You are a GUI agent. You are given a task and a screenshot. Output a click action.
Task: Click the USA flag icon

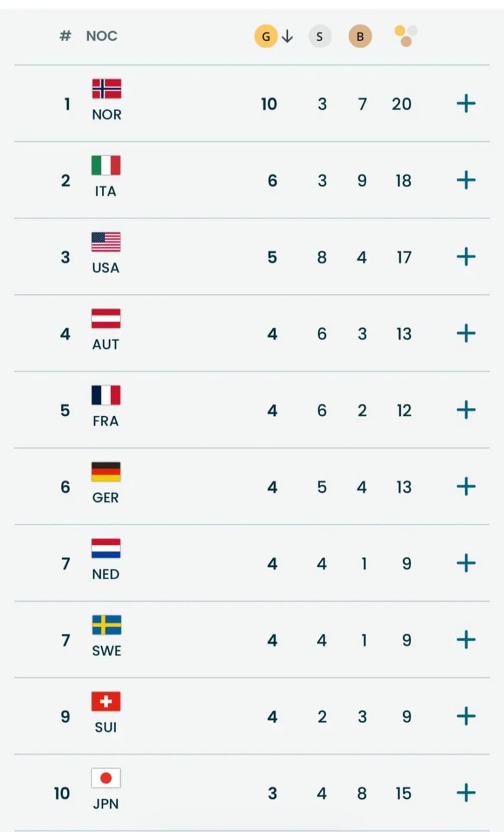pos(106,242)
